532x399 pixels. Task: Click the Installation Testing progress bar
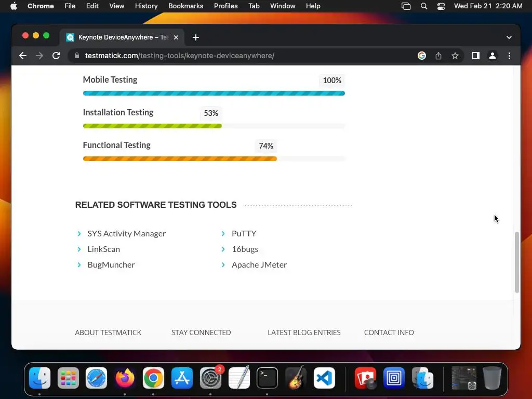click(x=214, y=126)
